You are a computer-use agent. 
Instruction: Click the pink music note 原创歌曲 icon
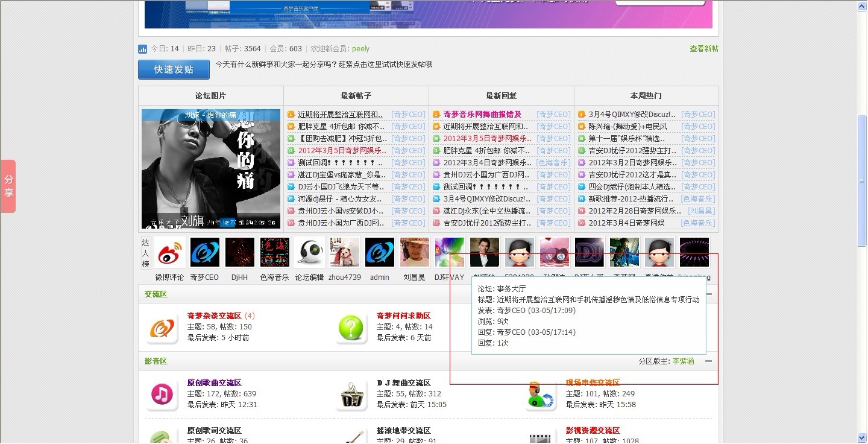pyautogui.click(x=162, y=396)
